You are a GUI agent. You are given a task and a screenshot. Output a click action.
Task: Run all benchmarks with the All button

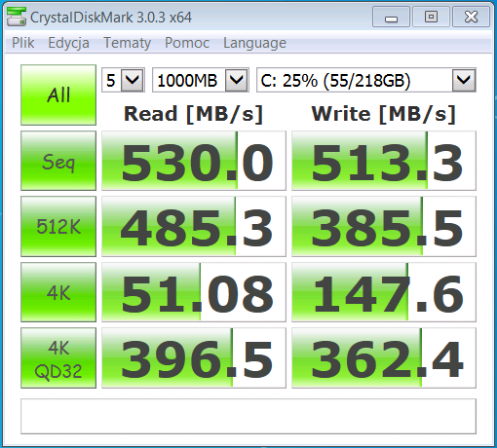(58, 94)
